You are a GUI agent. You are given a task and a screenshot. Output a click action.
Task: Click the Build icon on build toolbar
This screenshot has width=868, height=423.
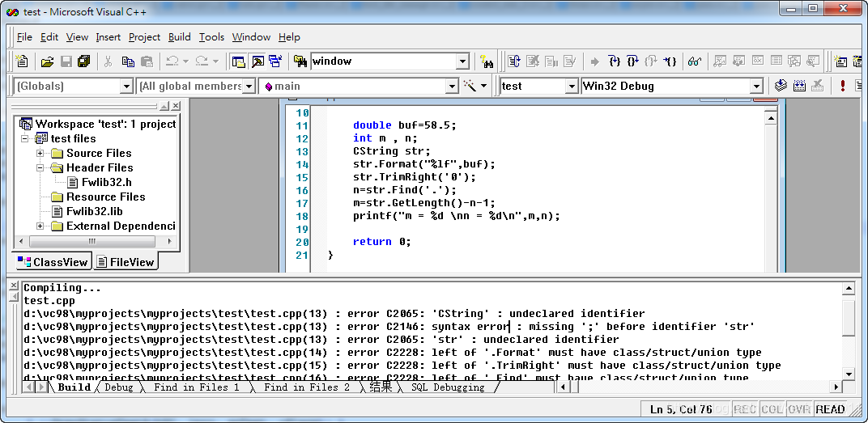(799, 86)
